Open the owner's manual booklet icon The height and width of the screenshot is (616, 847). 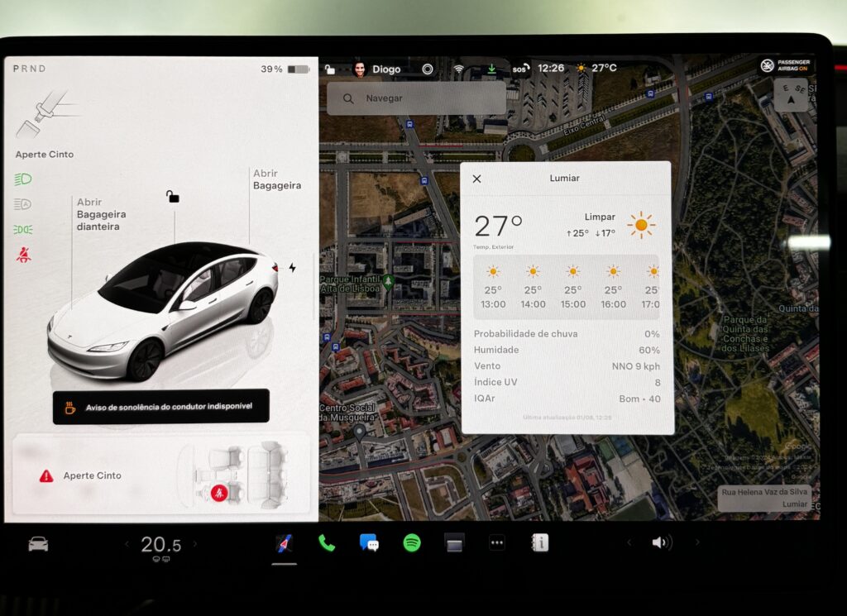coord(540,543)
